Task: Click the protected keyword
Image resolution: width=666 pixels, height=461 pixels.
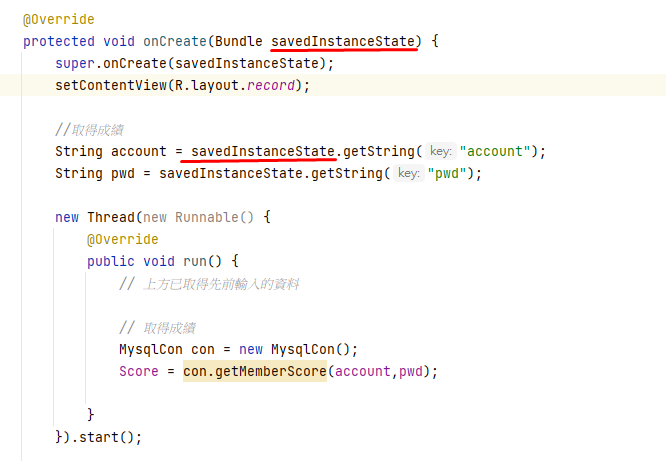Action: (x=59, y=41)
